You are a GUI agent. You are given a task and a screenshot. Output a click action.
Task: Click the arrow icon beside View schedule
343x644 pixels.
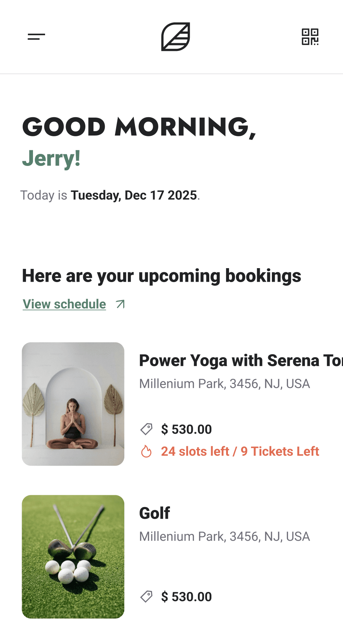pyautogui.click(x=120, y=304)
